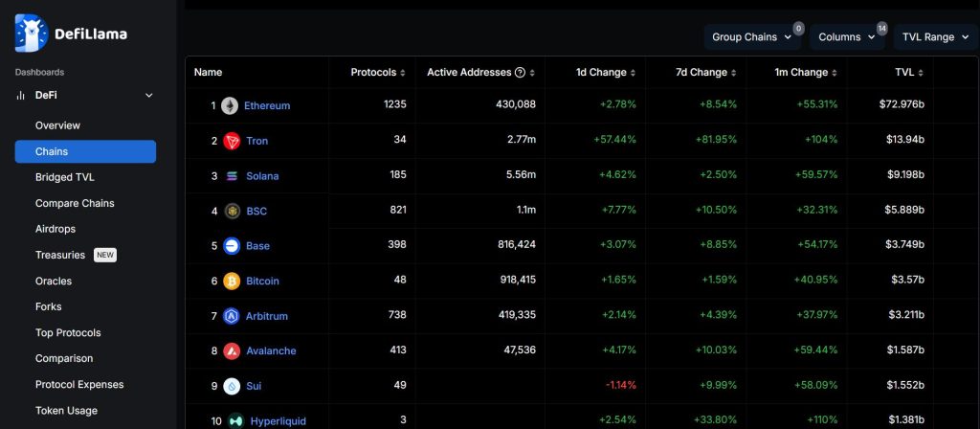This screenshot has width=980, height=429.
Task: Click the Avalanche chain icon
Action: [x=232, y=351]
